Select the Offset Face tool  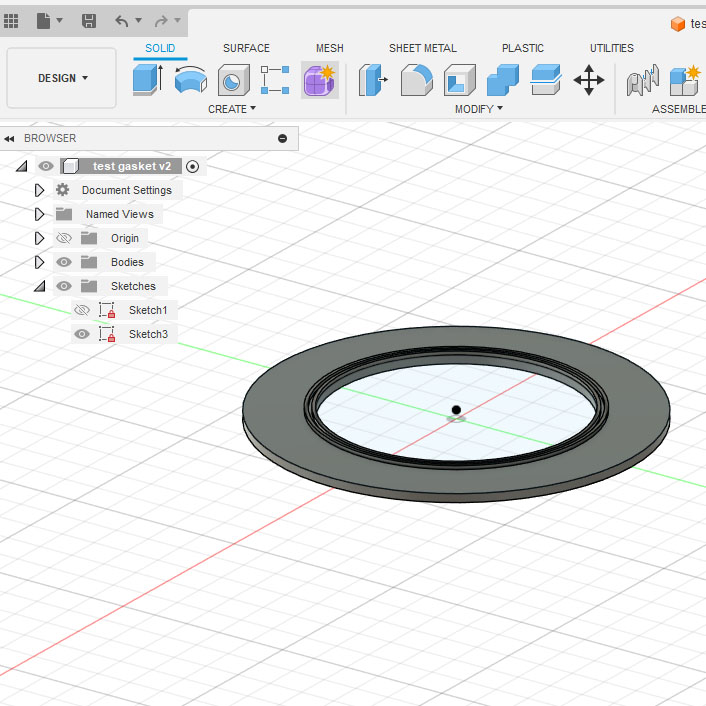(546, 80)
